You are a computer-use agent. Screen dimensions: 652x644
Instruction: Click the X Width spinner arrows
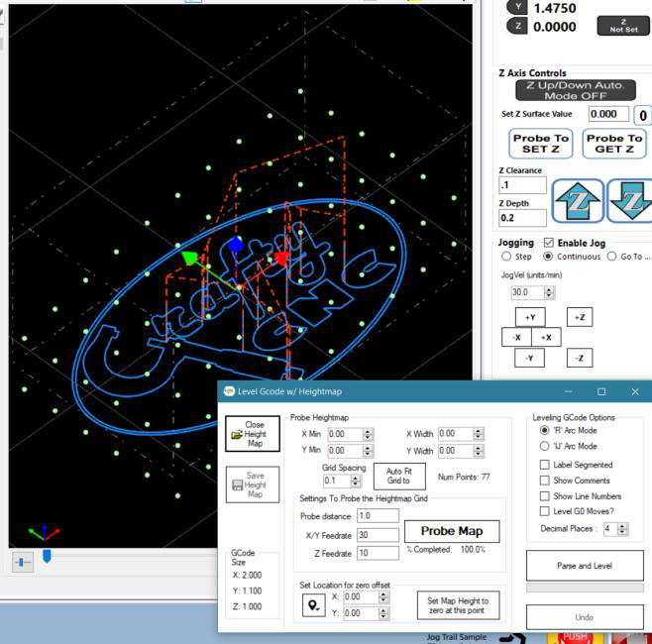coord(479,434)
